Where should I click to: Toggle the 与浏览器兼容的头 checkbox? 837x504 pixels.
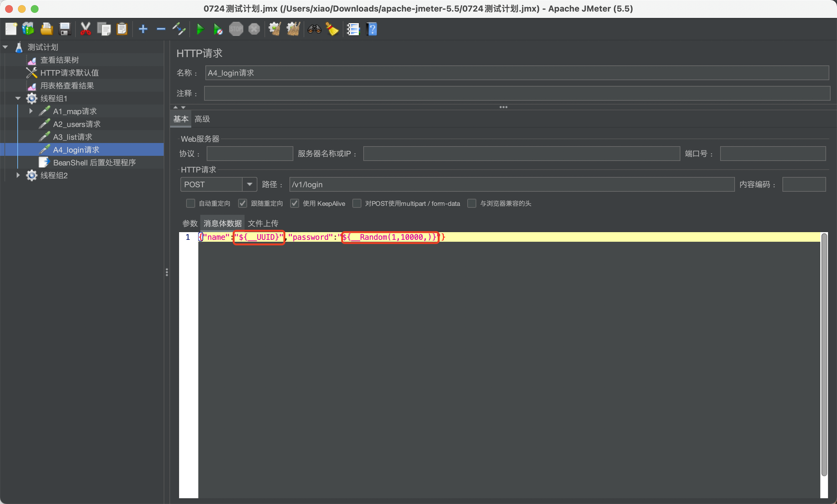pos(471,203)
